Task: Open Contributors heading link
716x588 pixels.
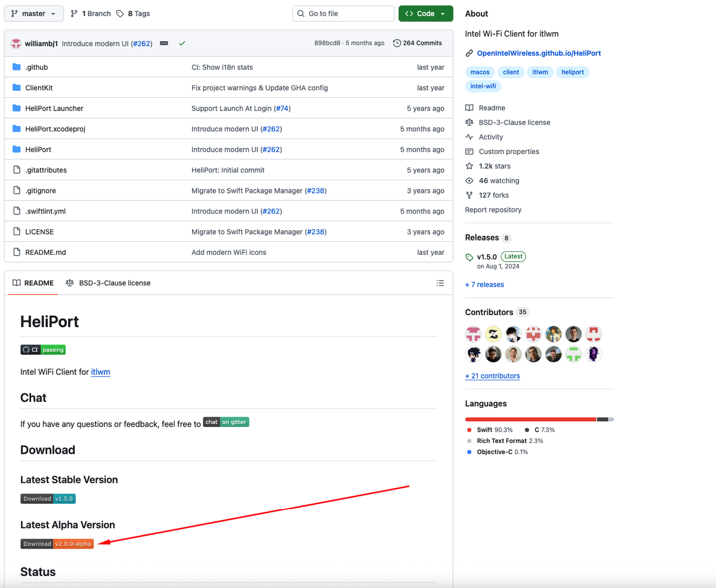Action: coord(489,312)
